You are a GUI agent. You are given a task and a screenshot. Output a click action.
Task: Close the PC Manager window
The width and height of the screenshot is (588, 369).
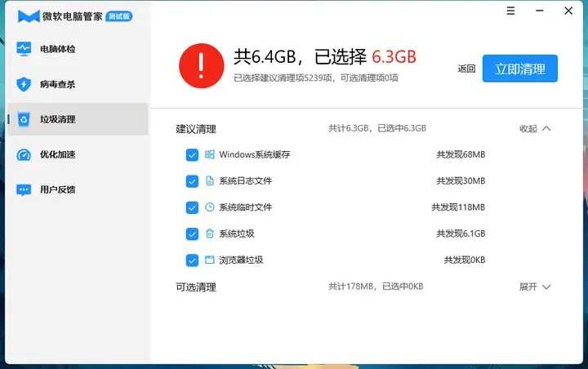click(x=568, y=11)
